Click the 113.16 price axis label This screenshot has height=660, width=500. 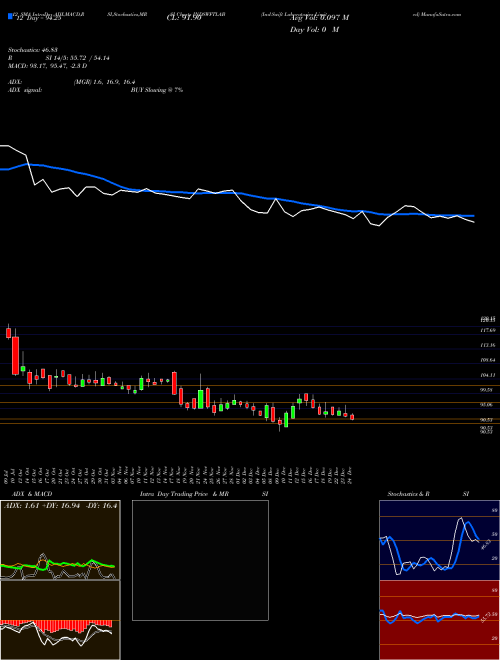(487, 345)
